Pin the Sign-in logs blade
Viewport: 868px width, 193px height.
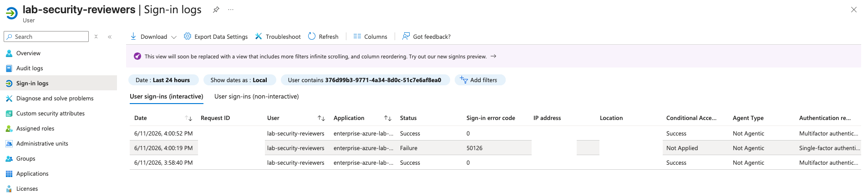coord(216,10)
